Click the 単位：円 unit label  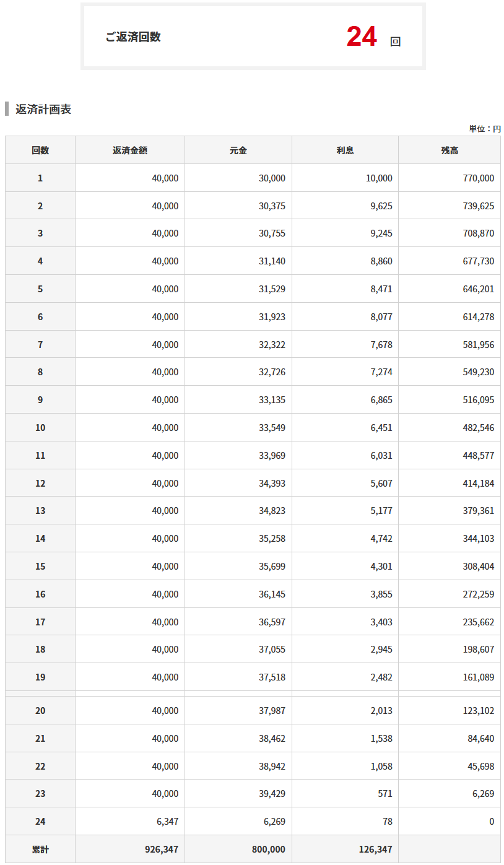point(484,129)
